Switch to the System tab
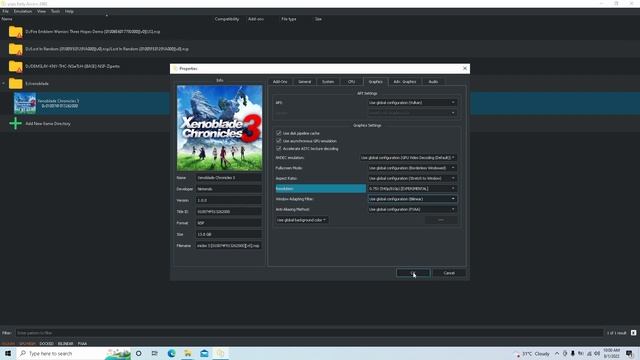This screenshot has height=360, width=640. (328, 82)
